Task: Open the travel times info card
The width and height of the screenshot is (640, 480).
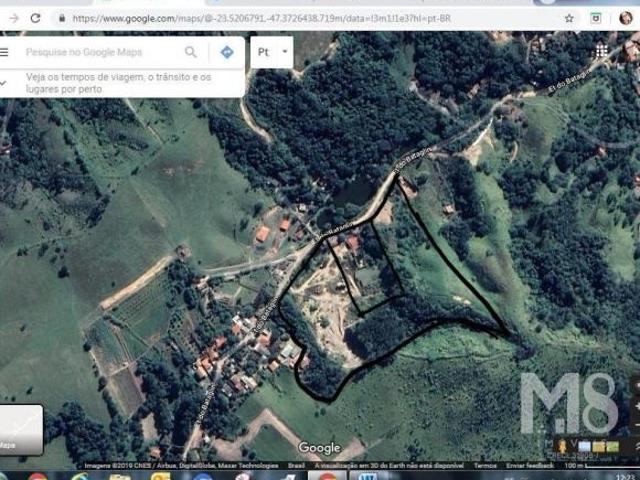Action: pos(120,83)
